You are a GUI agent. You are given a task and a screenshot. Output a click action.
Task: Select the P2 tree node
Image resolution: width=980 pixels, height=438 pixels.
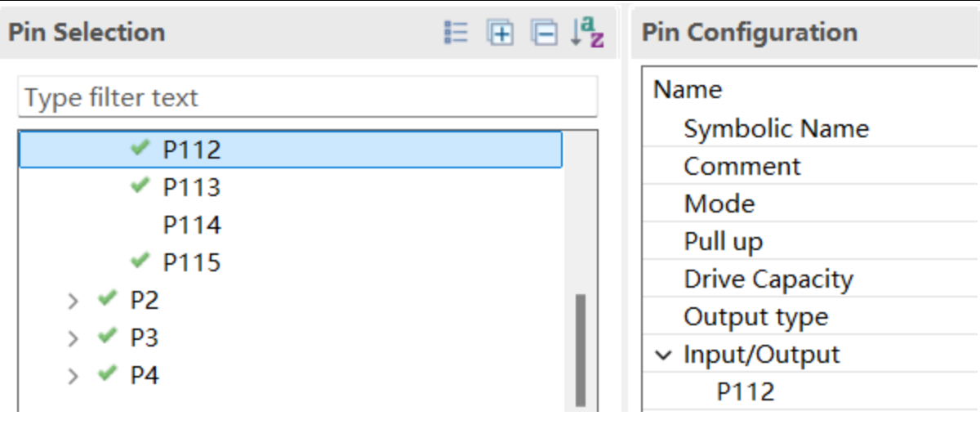(145, 300)
